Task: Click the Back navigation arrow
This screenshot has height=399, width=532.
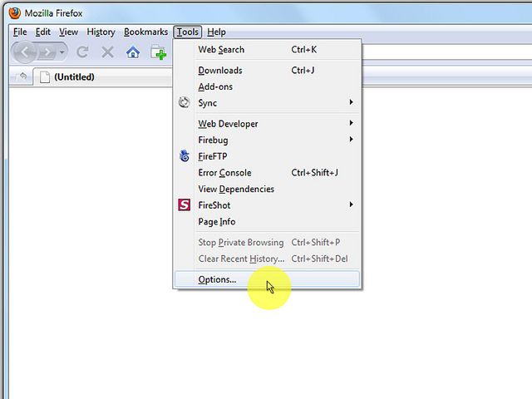Action: [x=27, y=52]
